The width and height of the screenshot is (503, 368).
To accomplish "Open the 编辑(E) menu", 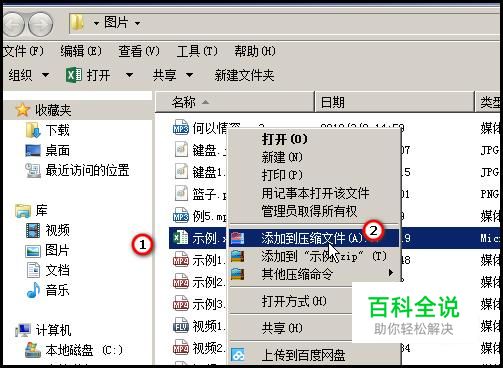I will tap(81, 51).
